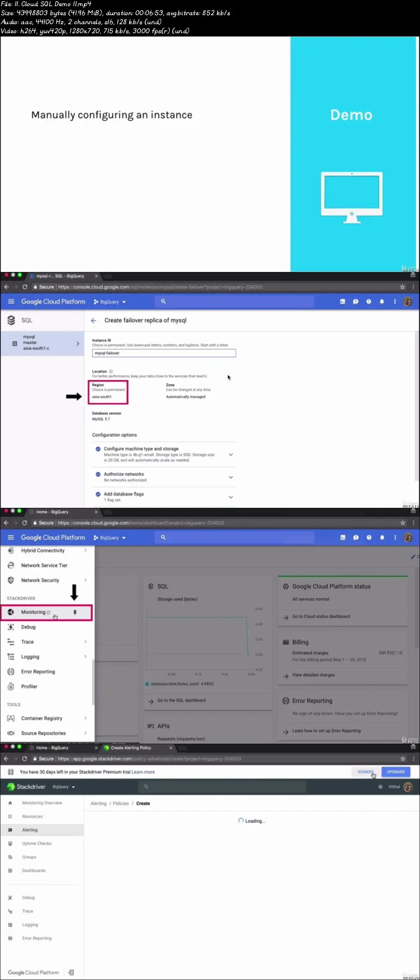The height and width of the screenshot is (980, 420).
Task: Pin Monitoring using the pin icon
Action: click(x=75, y=612)
